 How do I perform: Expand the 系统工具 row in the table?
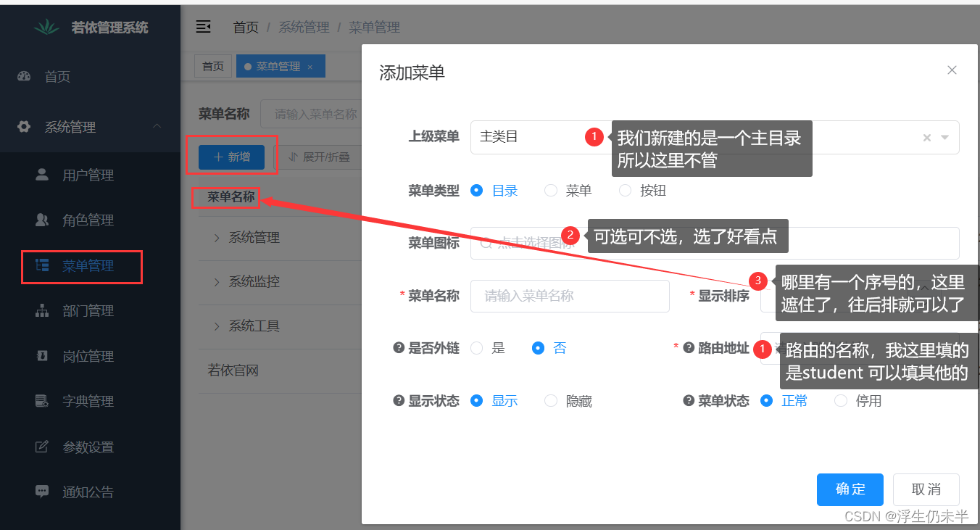coord(216,326)
